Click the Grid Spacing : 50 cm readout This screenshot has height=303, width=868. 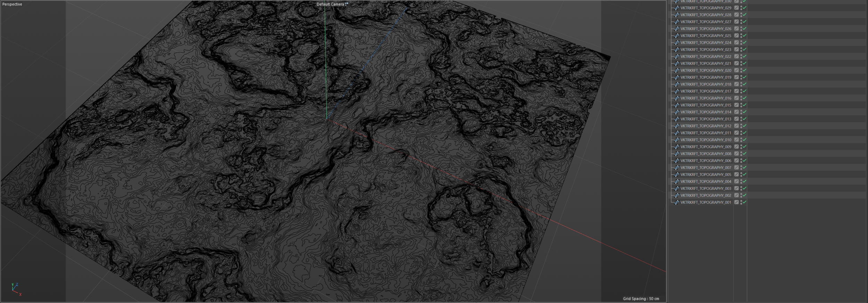click(641, 298)
